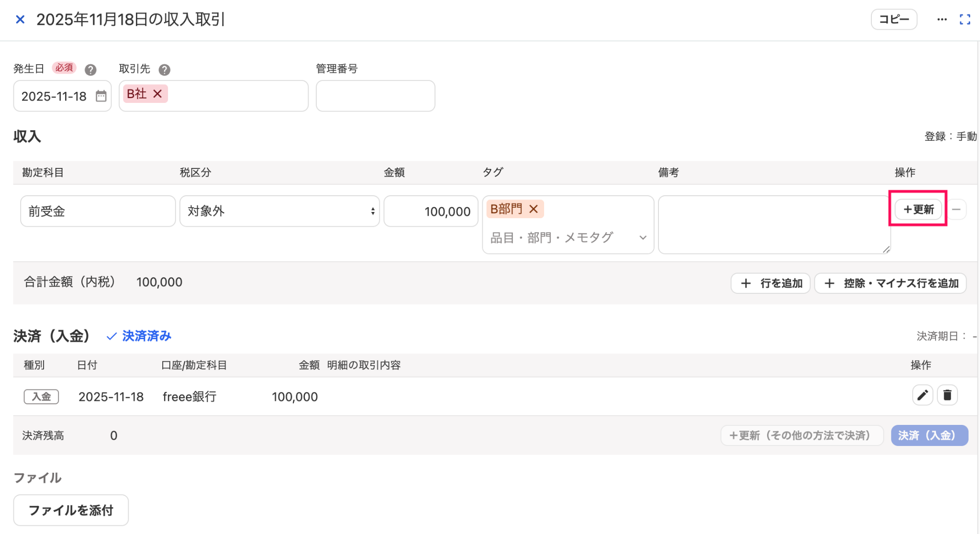The image size is (980, 534).
Task: Click +更新（その他の方法で決済）button
Action: click(x=802, y=435)
